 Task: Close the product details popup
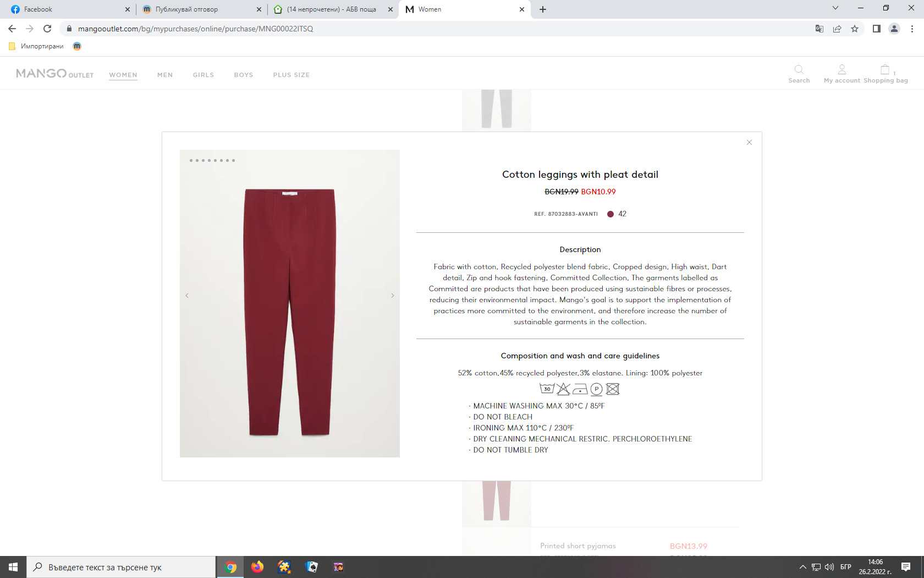[749, 143]
